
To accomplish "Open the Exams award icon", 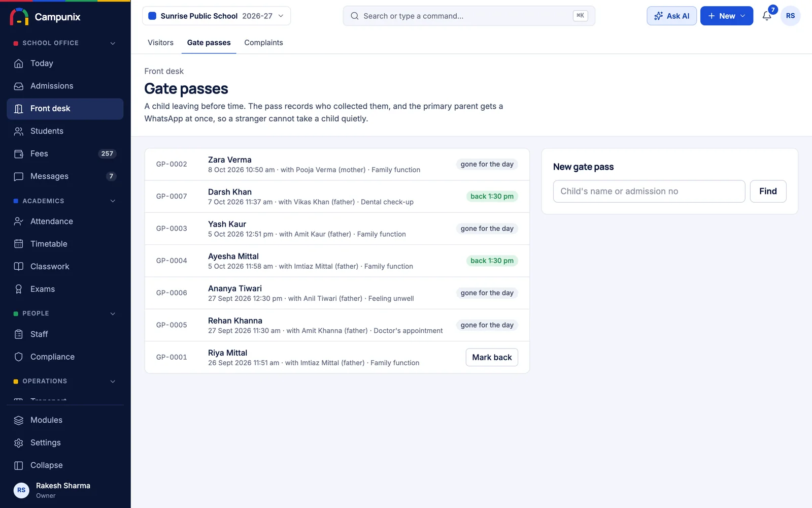I will point(19,289).
